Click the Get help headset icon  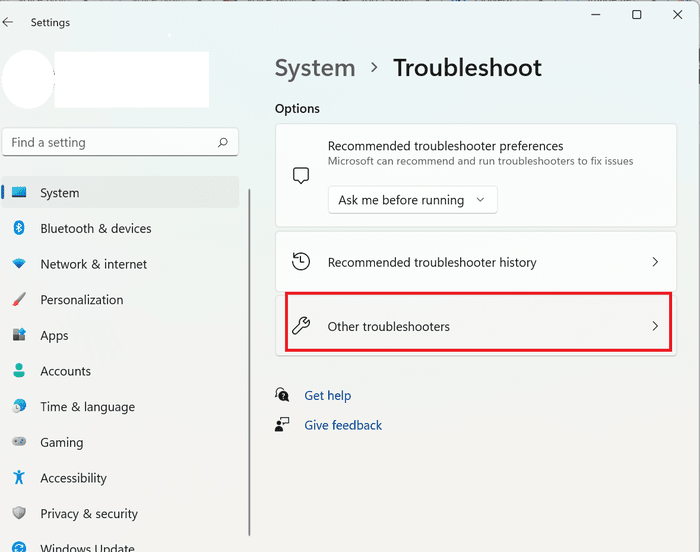pos(282,395)
